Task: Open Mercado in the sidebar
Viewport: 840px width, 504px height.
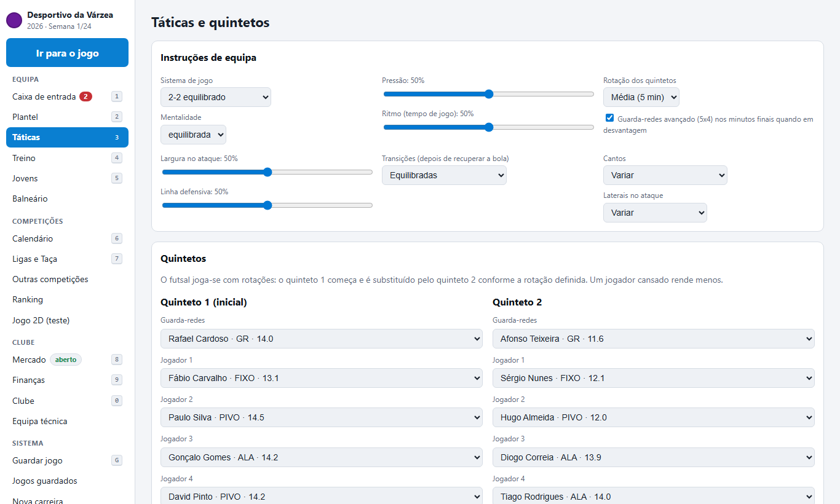Action: [x=67, y=360]
